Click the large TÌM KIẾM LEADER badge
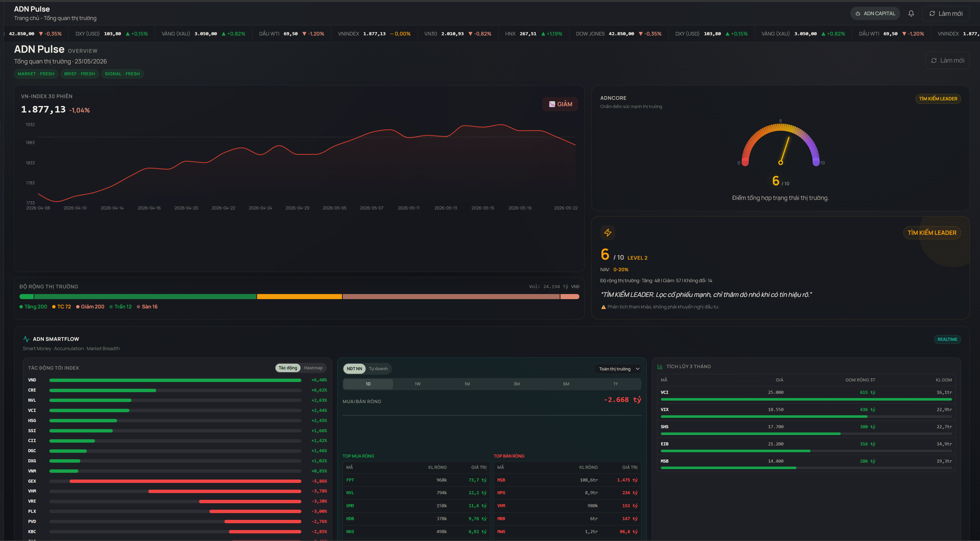This screenshot has height=541, width=980. [932, 233]
